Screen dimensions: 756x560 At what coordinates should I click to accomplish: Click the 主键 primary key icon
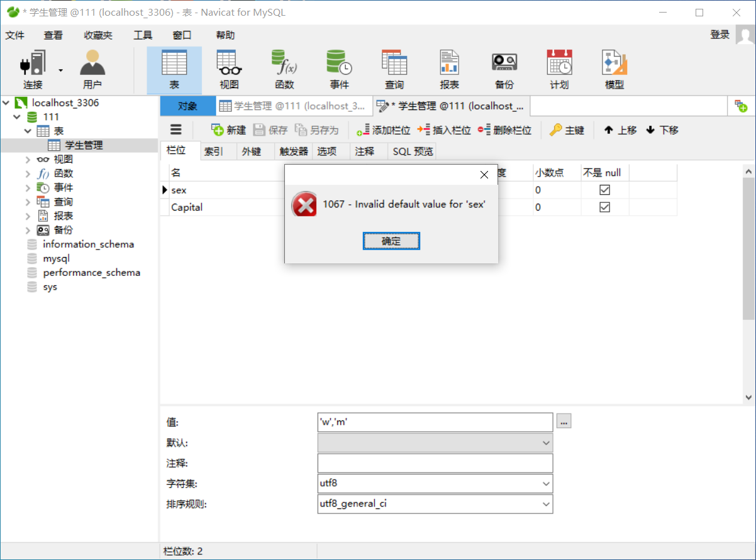click(x=567, y=130)
